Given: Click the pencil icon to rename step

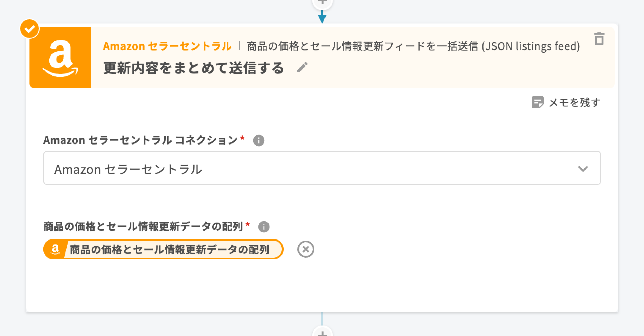Looking at the screenshot, I should [x=302, y=67].
